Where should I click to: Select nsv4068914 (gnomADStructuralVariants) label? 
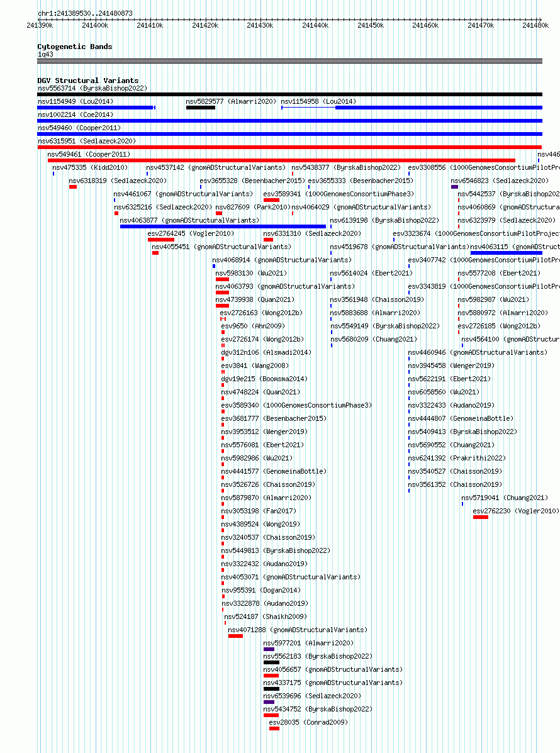[x=282, y=260]
